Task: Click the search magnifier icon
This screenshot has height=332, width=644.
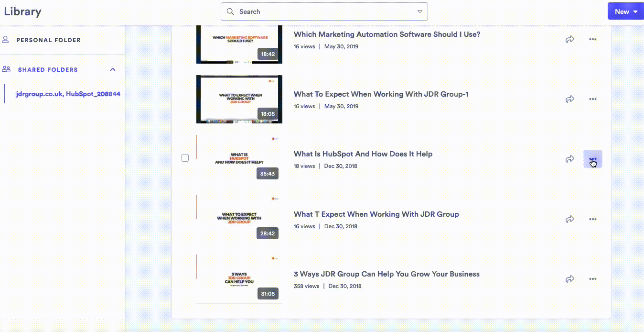Action: (230, 11)
